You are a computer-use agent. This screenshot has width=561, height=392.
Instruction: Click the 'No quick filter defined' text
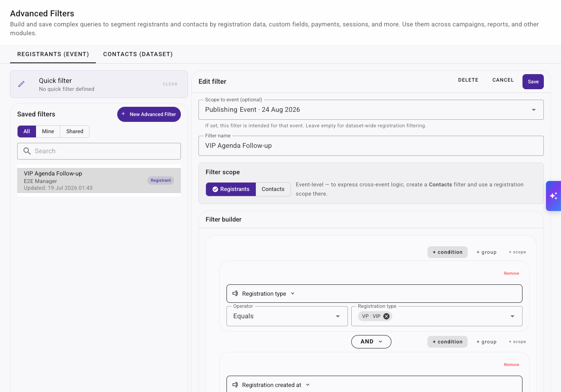[67, 89]
